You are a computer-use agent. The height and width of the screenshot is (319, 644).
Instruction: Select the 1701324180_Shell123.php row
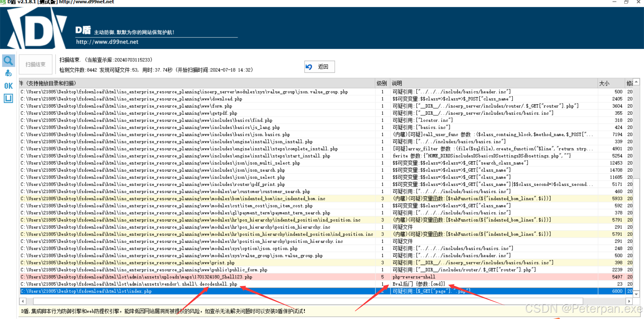coord(326,277)
